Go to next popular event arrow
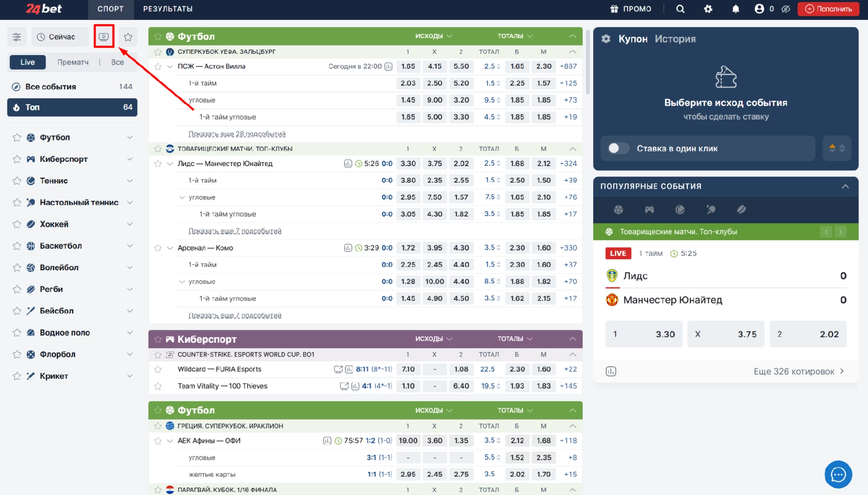The width and height of the screenshot is (868, 495). coord(841,232)
